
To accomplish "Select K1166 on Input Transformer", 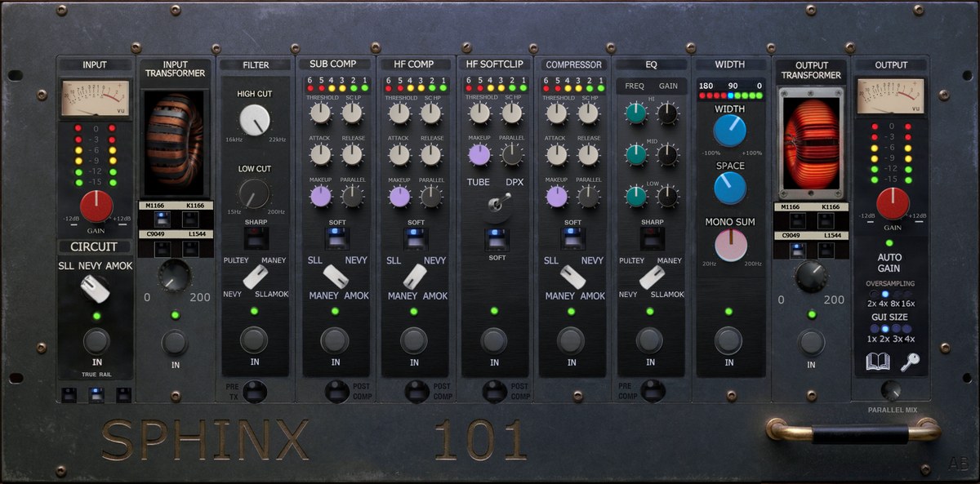I will click(x=190, y=219).
